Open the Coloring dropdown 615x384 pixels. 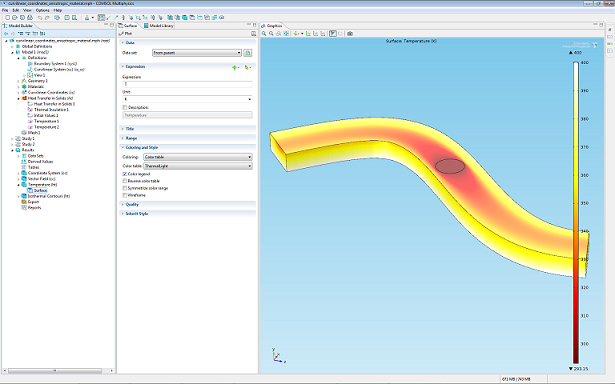click(198, 157)
